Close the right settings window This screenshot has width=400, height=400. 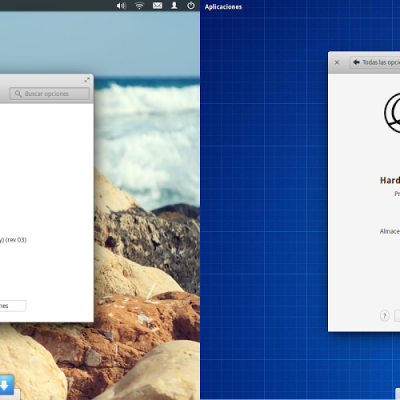coord(337,62)
